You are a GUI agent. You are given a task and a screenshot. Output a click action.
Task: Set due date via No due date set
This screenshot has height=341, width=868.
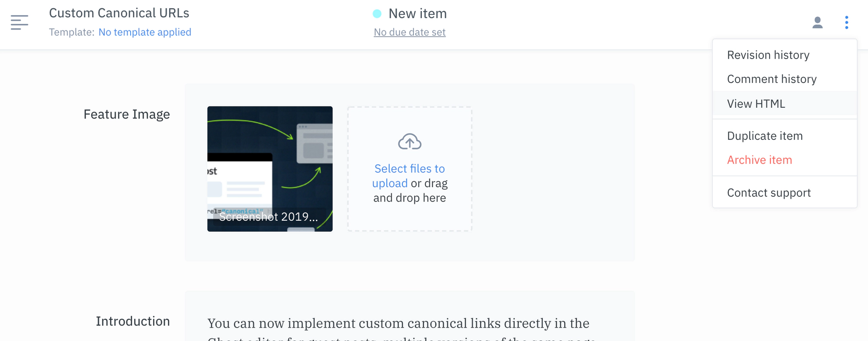tap(409, 32)
